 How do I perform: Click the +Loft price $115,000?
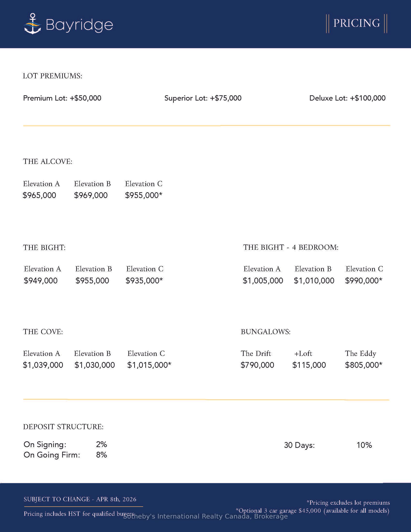[x=309, y=365]
